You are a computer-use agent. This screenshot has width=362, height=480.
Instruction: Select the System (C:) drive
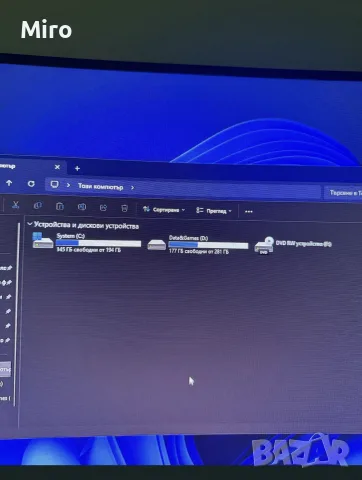pos(87,242)
